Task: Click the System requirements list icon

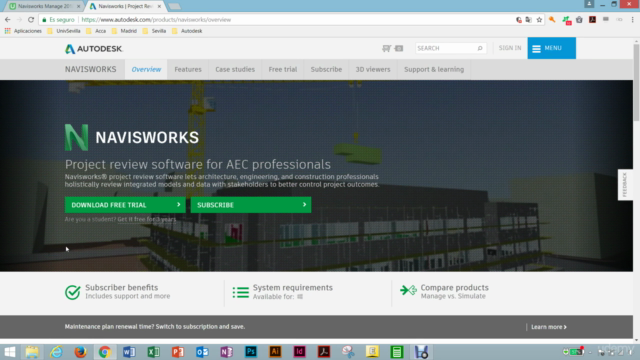Action: tap(240, 292)
